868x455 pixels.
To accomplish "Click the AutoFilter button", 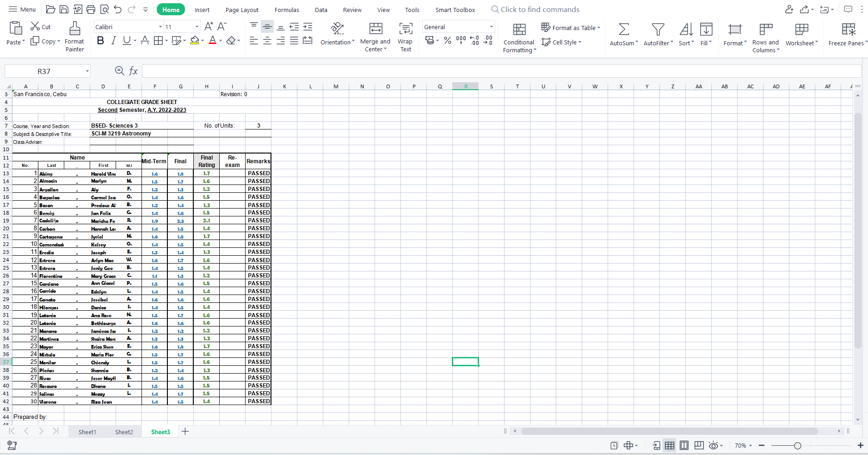I will (x=658, y=35).
